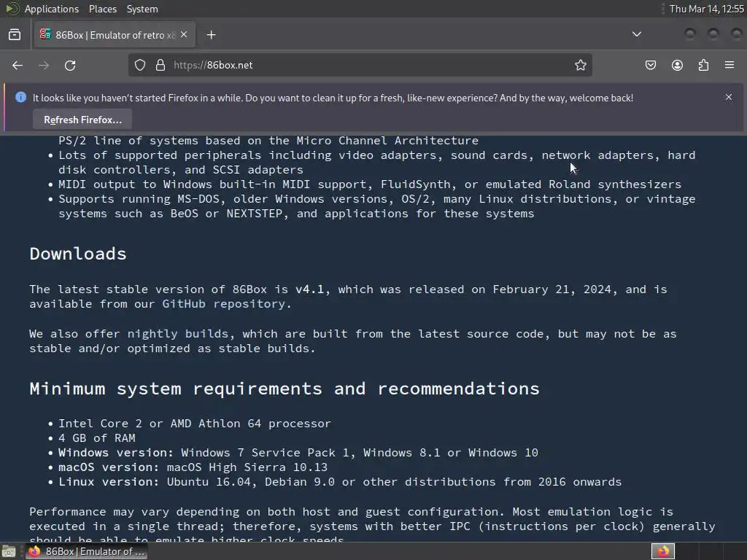Click the 'MIDI output to Windows' bullet
This screenshot has width=747, height=560.
pos(370,184)
